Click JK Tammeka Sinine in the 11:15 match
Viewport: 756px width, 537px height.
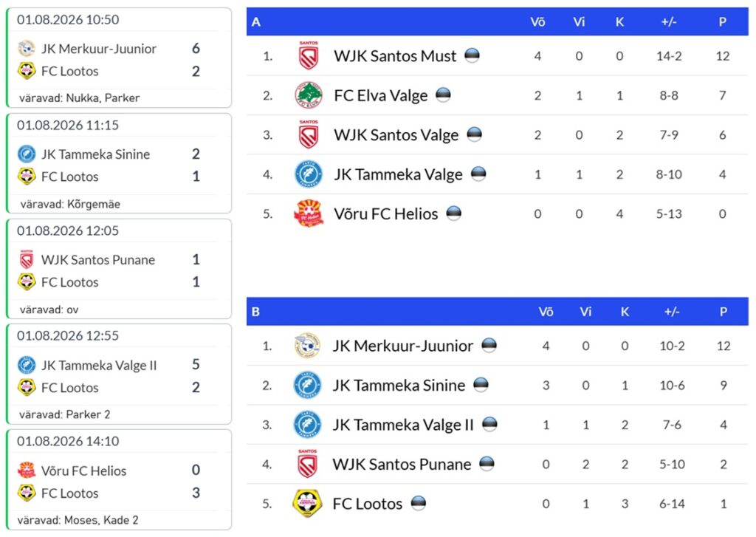pyautogui.click(x=95, y=154)
